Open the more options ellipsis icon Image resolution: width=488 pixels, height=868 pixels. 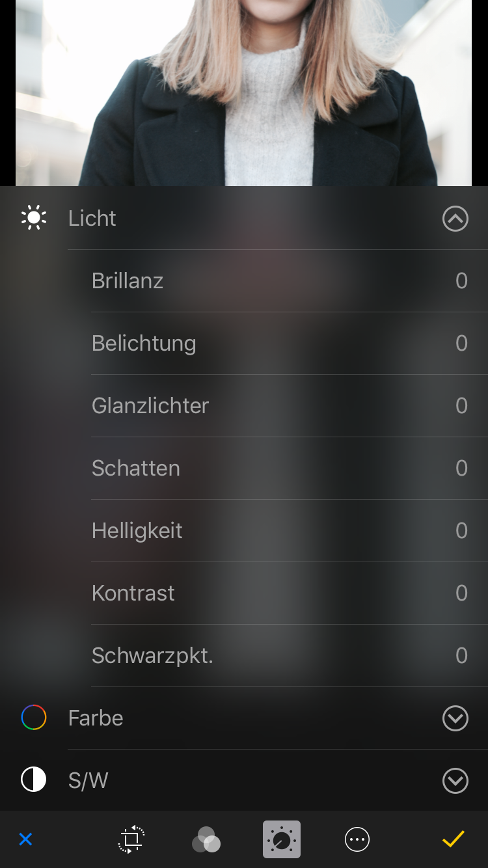[x=357, y=839]
